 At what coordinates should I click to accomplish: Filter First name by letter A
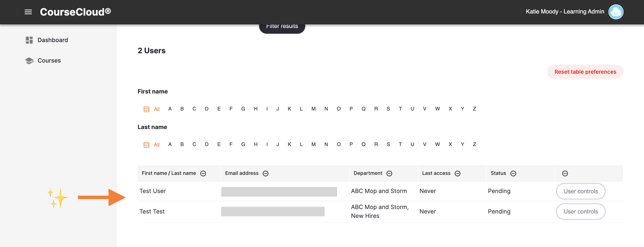(170, 109)
